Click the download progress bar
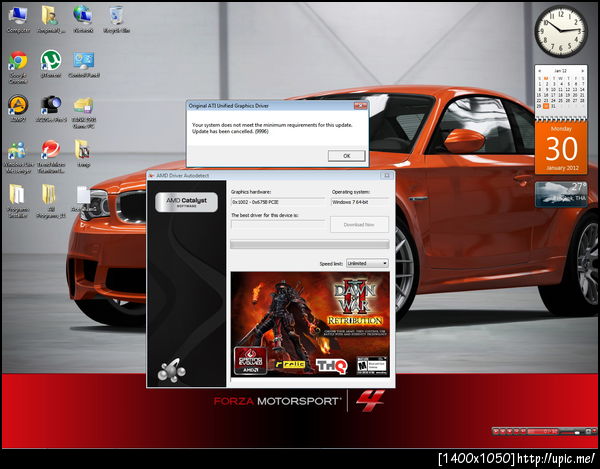The image size is (600, 469). tap(310, 244)
